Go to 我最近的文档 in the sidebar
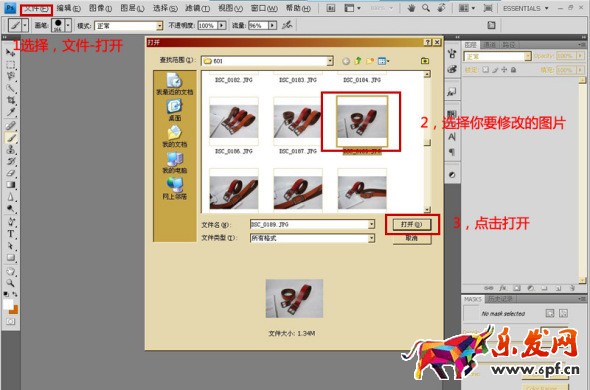 coord(175,84)
